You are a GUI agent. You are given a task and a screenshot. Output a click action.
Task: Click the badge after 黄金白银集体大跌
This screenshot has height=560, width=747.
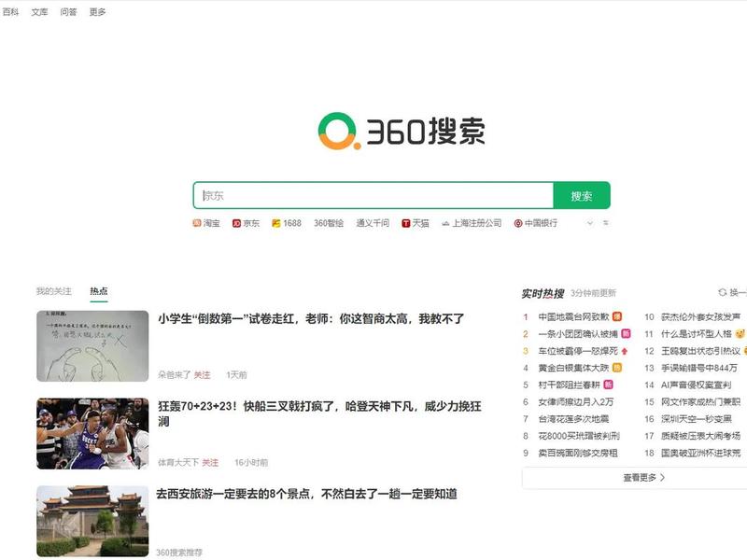pos(617,367)
